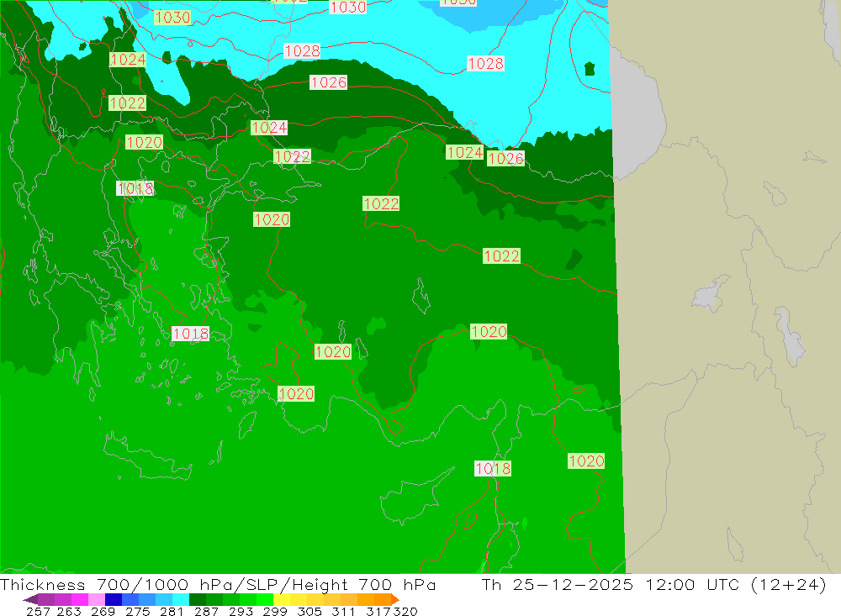Click the legend value "311"

[x=343, y=612]
